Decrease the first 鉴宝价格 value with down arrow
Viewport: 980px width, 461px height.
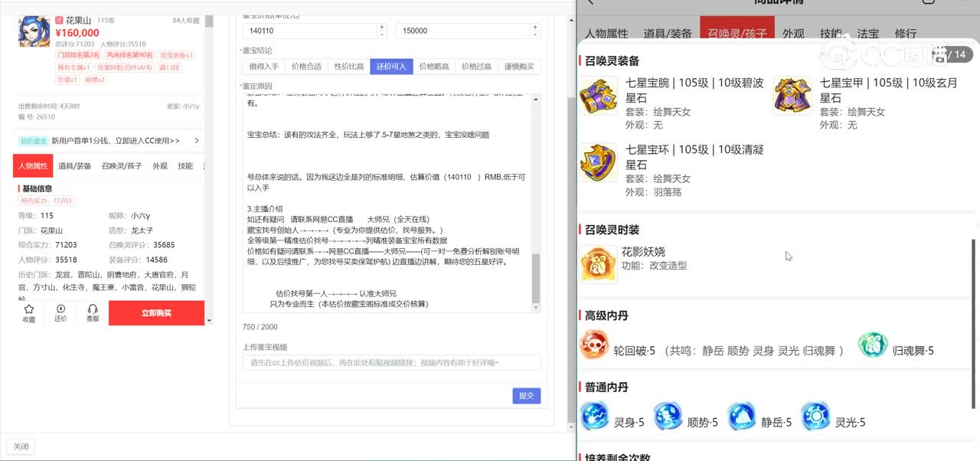coord(381,34)
